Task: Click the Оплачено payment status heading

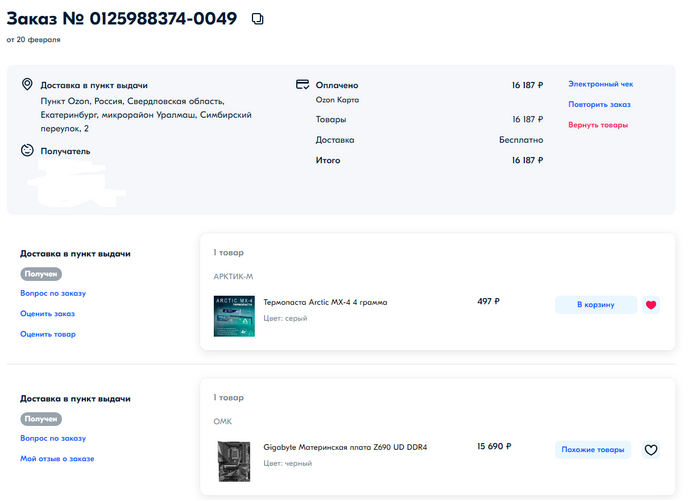Action: pos(337,85)
